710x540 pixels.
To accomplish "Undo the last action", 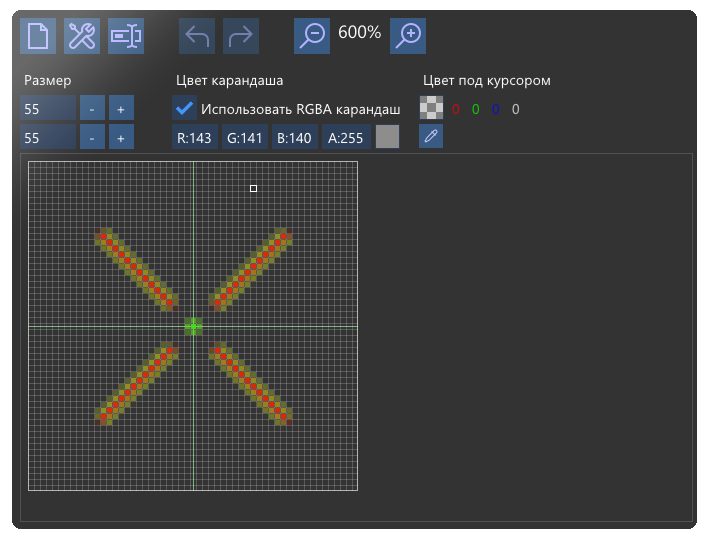I will click(x=197, y=36).
